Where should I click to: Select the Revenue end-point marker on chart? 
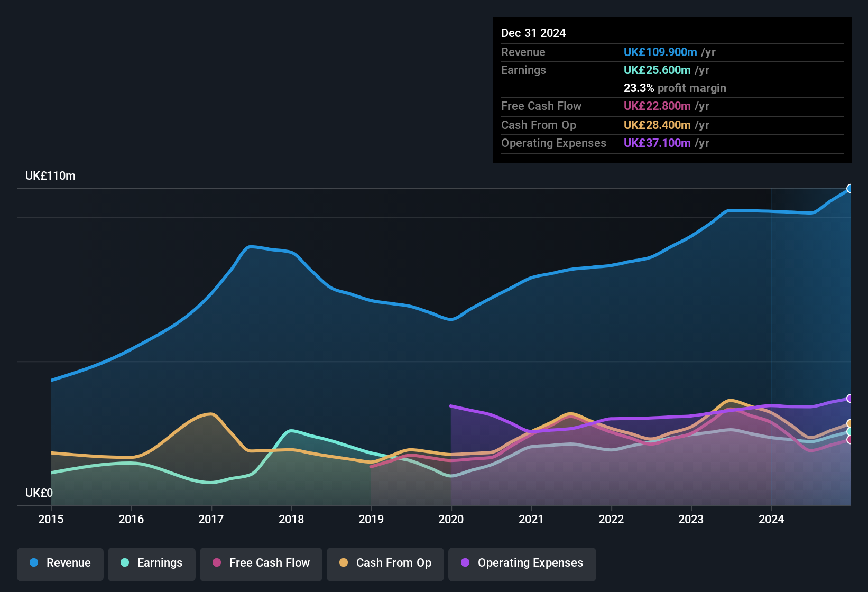pyautogui.click(x=850, y=189)
